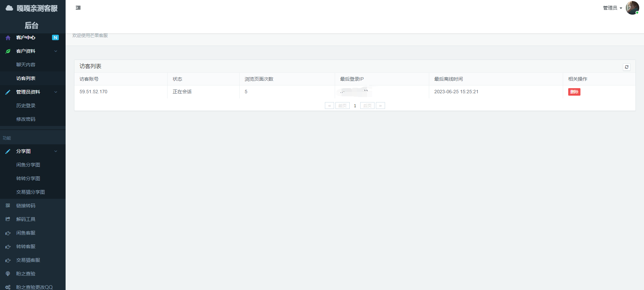
Task: Open the 管理员 user dropdown
Action: coord(612,8)
